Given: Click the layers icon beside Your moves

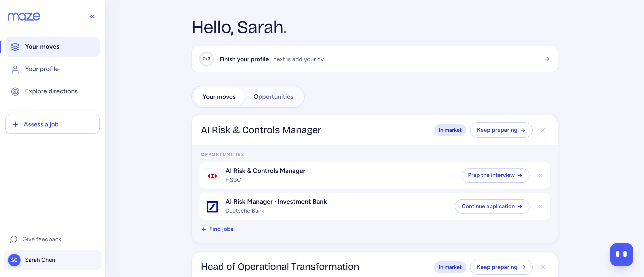Looking at the screenshot, I should pos(15,47).
